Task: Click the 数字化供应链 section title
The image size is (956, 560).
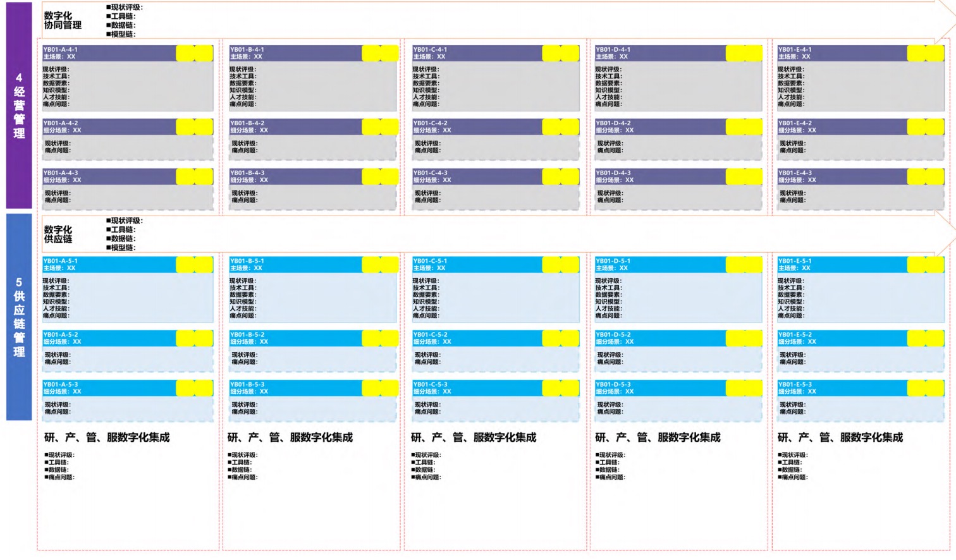Action: click(x=58, y=234)
